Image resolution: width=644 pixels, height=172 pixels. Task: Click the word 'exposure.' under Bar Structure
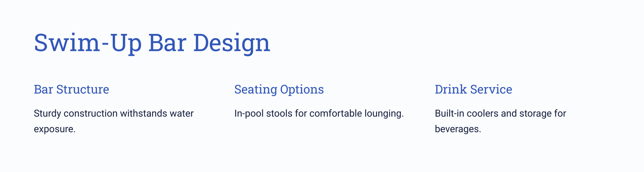55,130
